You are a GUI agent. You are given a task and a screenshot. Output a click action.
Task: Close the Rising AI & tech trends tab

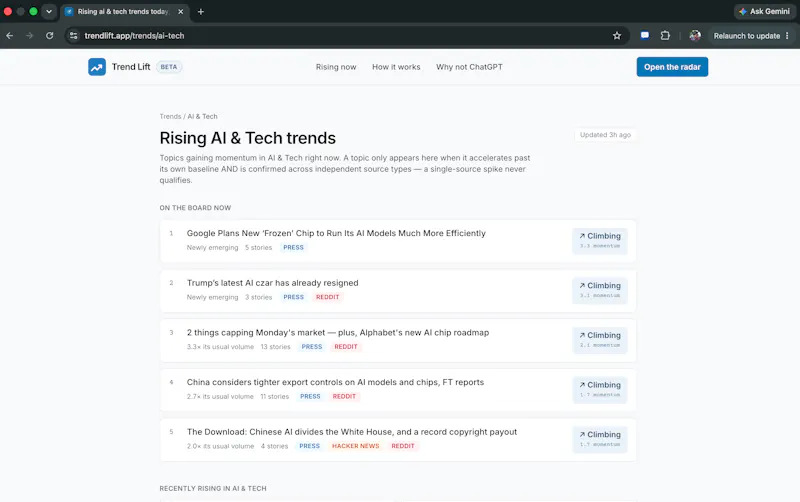click(x=181, y=11)
